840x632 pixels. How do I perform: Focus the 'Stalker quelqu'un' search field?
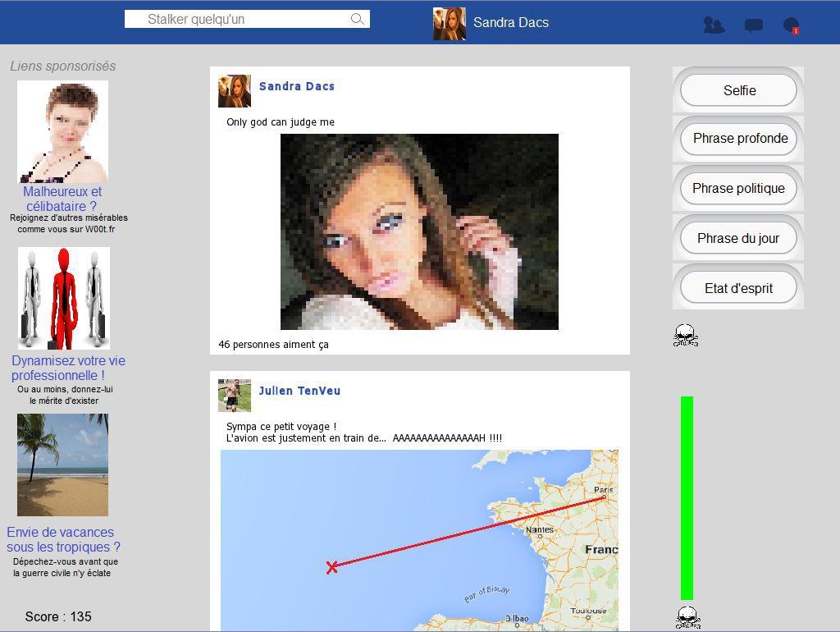(247, 20)
